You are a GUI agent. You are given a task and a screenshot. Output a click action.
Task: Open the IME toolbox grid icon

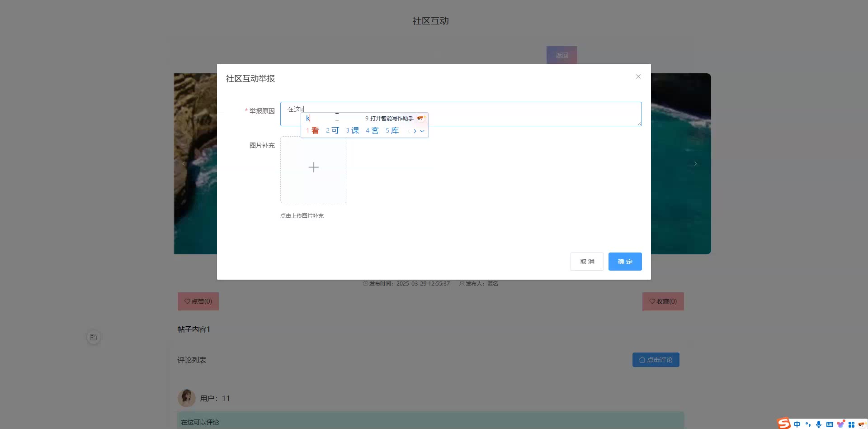click(851, 424)
